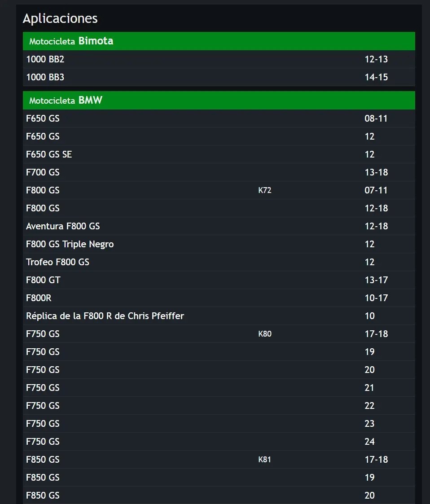Click the F650 GS 08-11 row
This screenshot has width=430, height=504.
[219, 118]
